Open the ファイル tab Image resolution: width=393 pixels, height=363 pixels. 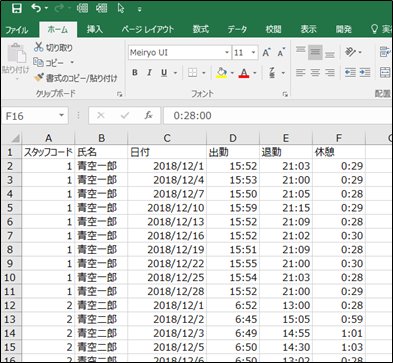[17, 30]
